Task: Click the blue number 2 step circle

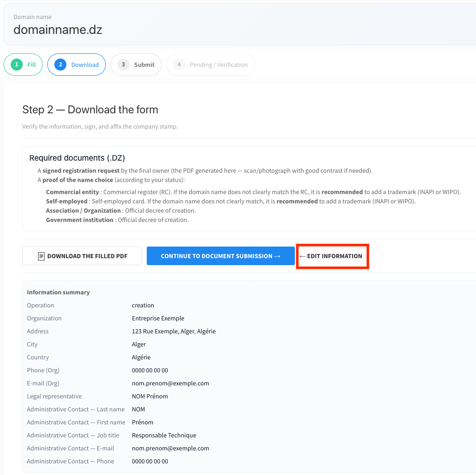Action: [x=60, y=65]
